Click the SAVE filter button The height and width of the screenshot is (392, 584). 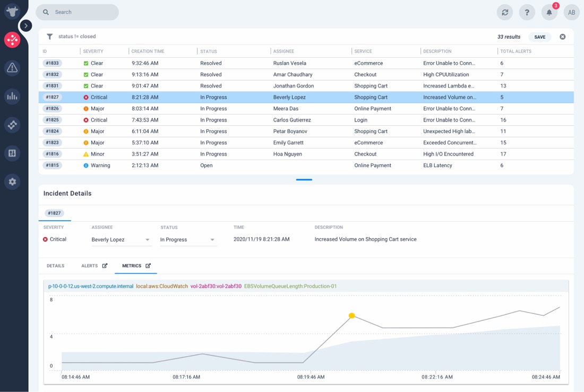click(x=540, y=37)
